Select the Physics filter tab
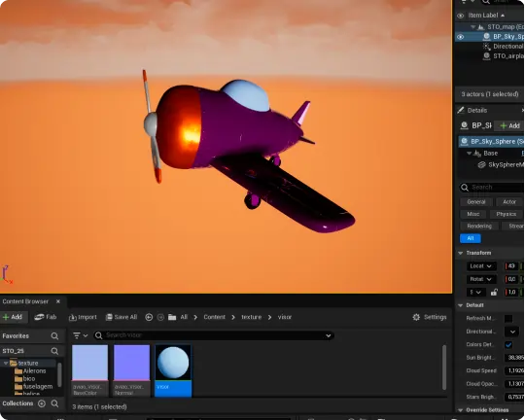Image resolution: width=525 pixels, height=420 pixels. pos(506,214)
